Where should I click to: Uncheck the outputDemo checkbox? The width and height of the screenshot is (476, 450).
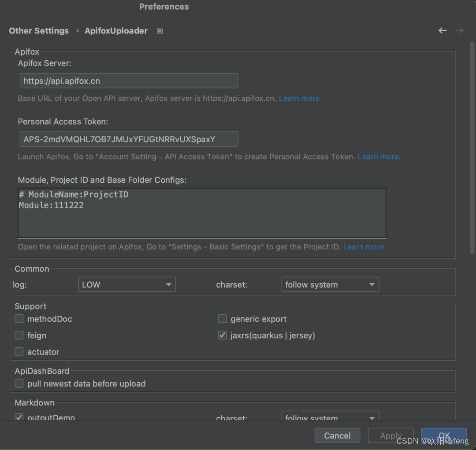pyautogui.click(x=19, y=417)
